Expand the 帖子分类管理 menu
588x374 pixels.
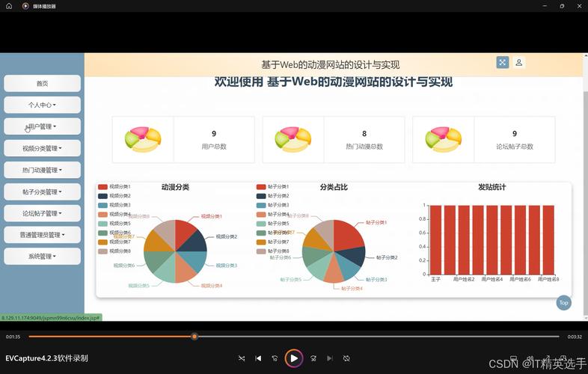(x=42, y=191)
